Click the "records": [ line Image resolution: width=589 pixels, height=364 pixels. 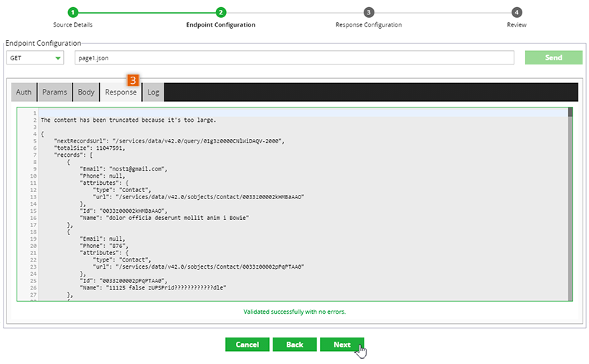click(x=73, y=155)
